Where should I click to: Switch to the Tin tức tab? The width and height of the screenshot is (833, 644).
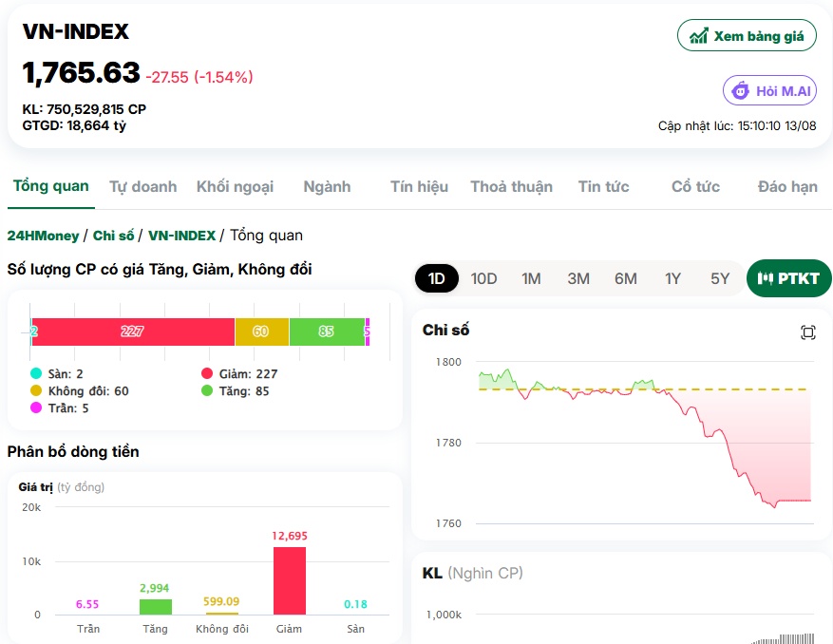[x=603, y=186]
